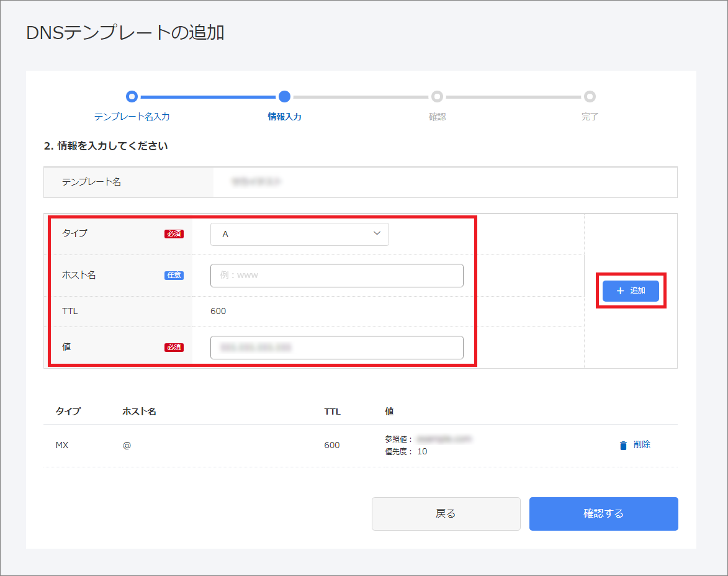Click the 必須 badge beside タイプ

(x=174, y=233)
